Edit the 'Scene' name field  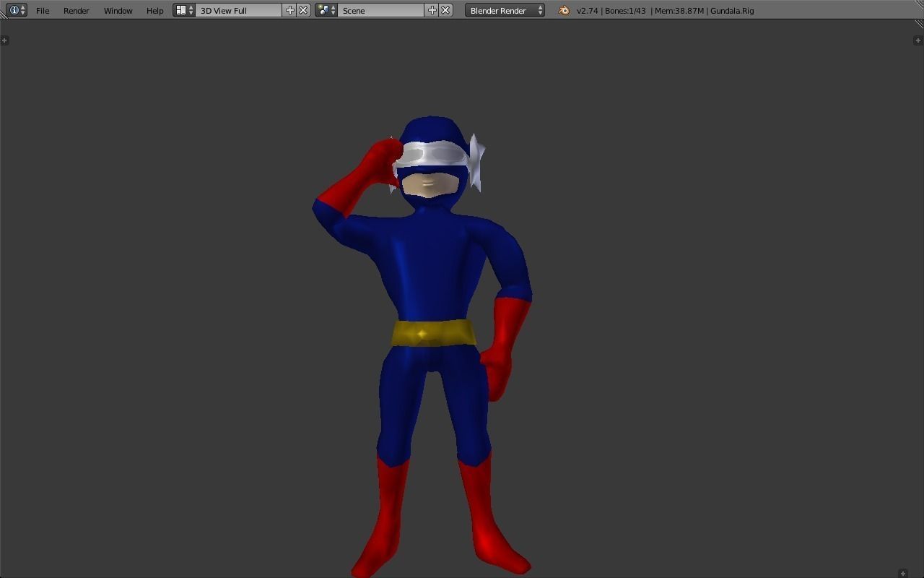pos(381,10)
